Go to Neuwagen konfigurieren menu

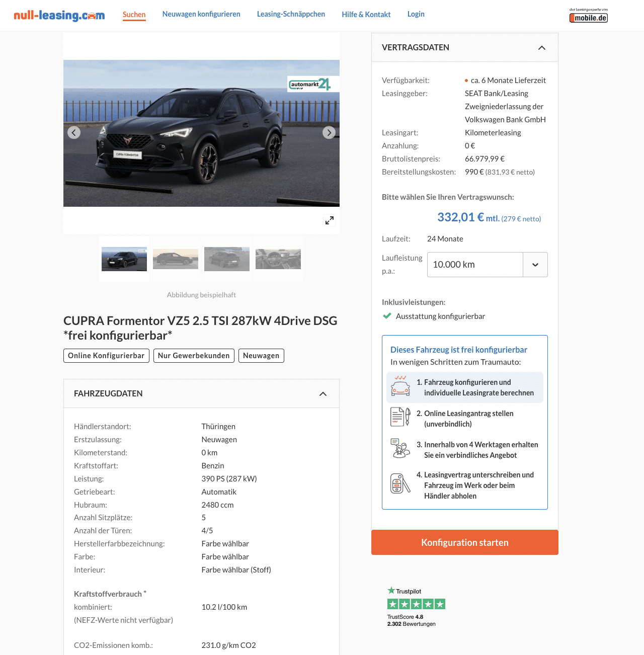point(201,14)
